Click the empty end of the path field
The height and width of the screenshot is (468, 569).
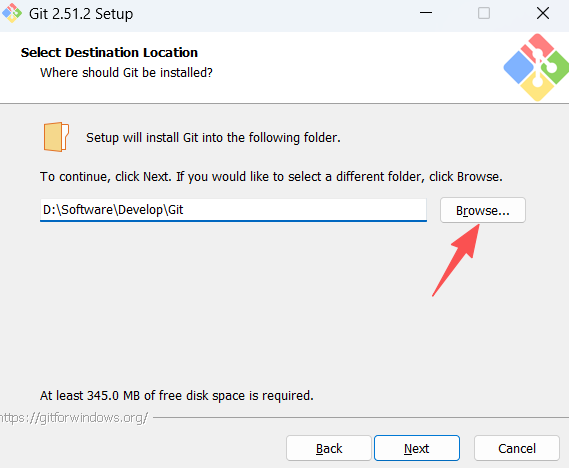pos(305,210)
